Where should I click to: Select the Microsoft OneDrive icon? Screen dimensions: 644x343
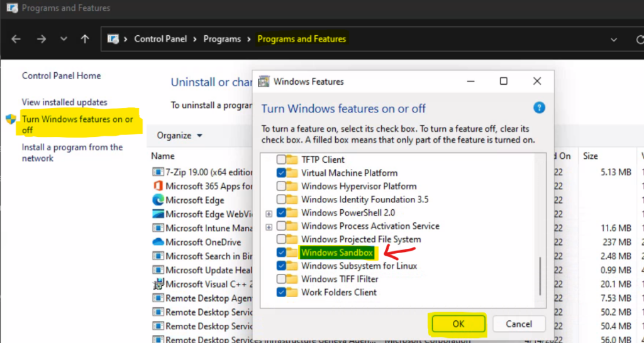(158, 242)
